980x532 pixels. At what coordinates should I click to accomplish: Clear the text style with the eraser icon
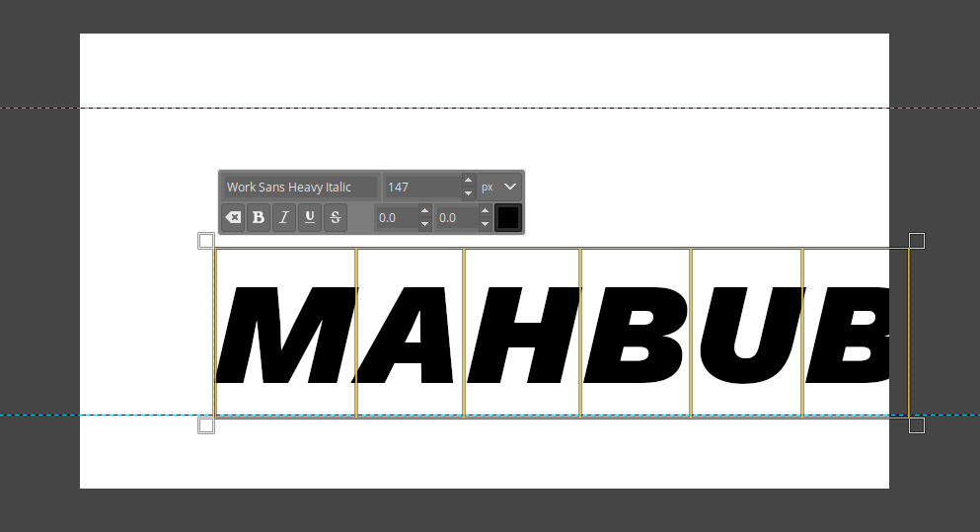coord(233,217)
